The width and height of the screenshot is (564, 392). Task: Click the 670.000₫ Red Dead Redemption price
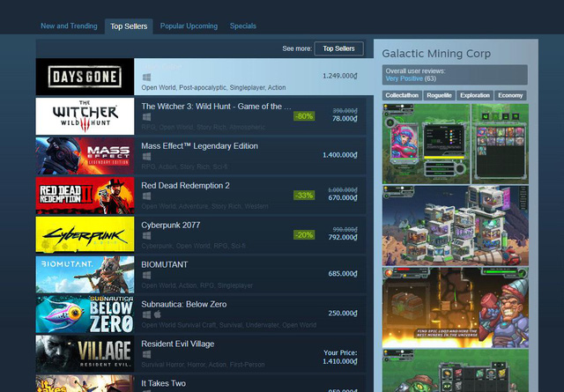(343, 198)
